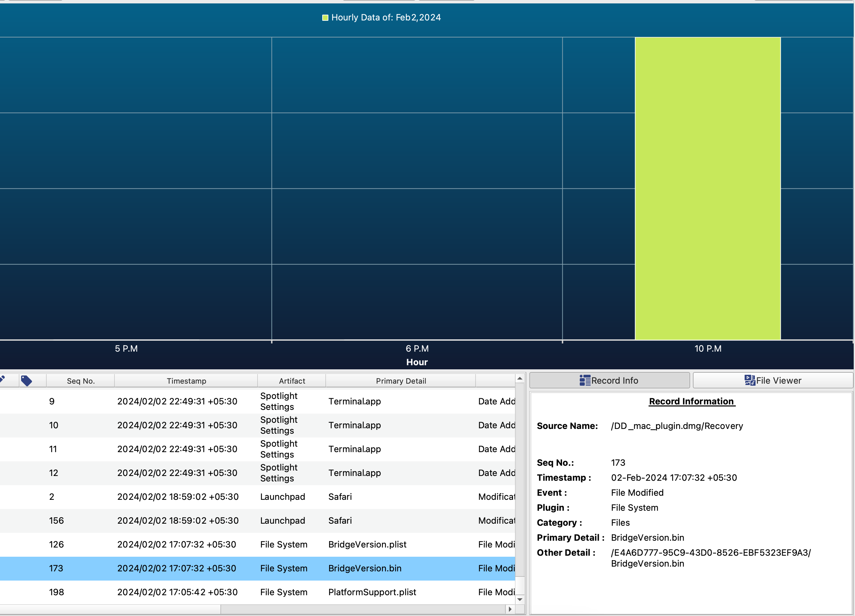Click the 5 P.M axis label

coord(126,349)
